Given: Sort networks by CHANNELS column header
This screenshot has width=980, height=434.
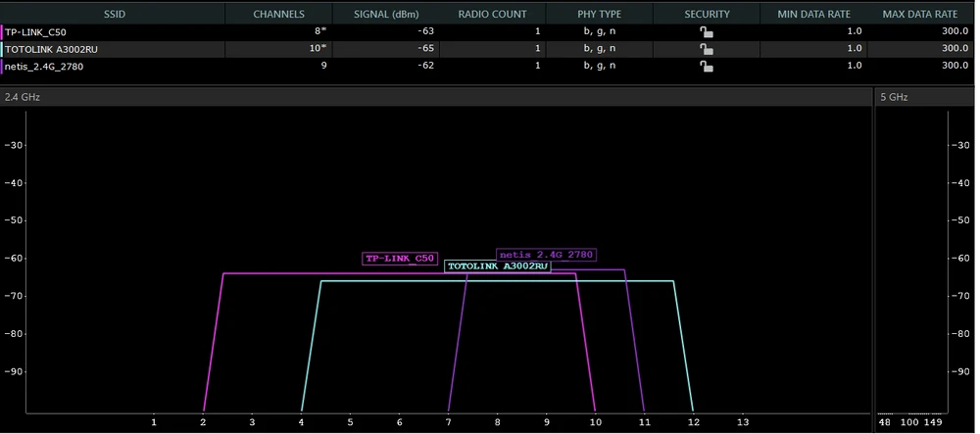Looking at the screenshot, I should [278, 14].
